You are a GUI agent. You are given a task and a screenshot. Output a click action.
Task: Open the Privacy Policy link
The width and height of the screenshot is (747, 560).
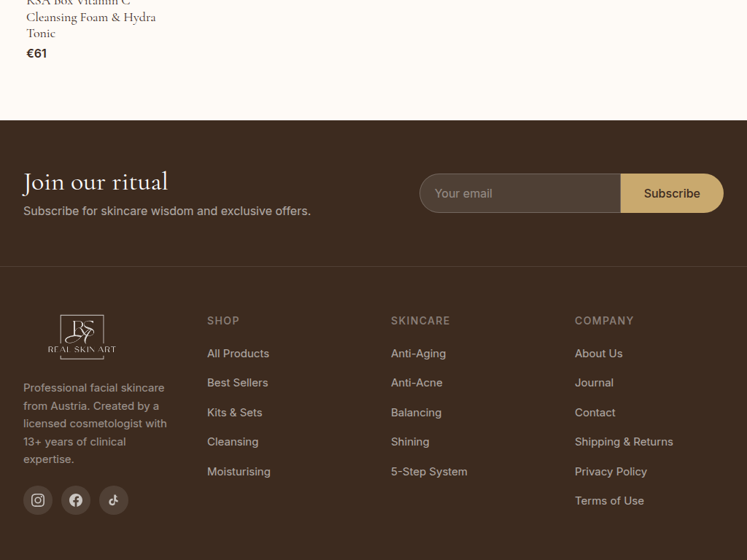point(611,472)
